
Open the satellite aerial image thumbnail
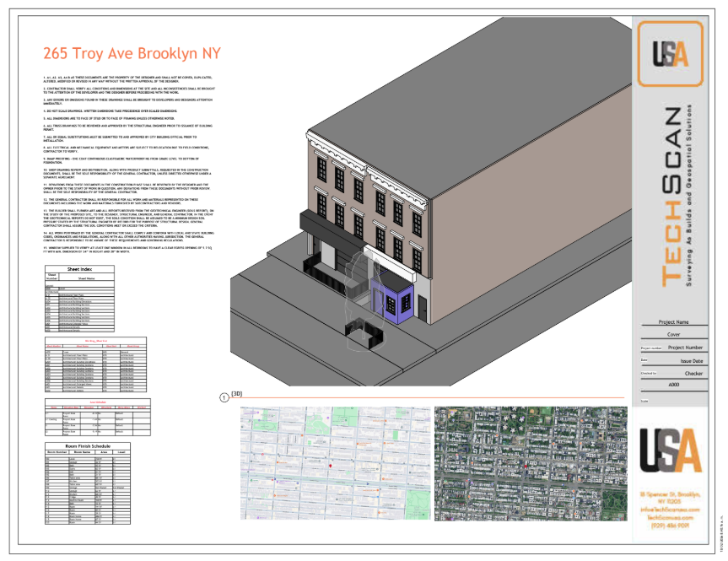(x=531, y=463)
